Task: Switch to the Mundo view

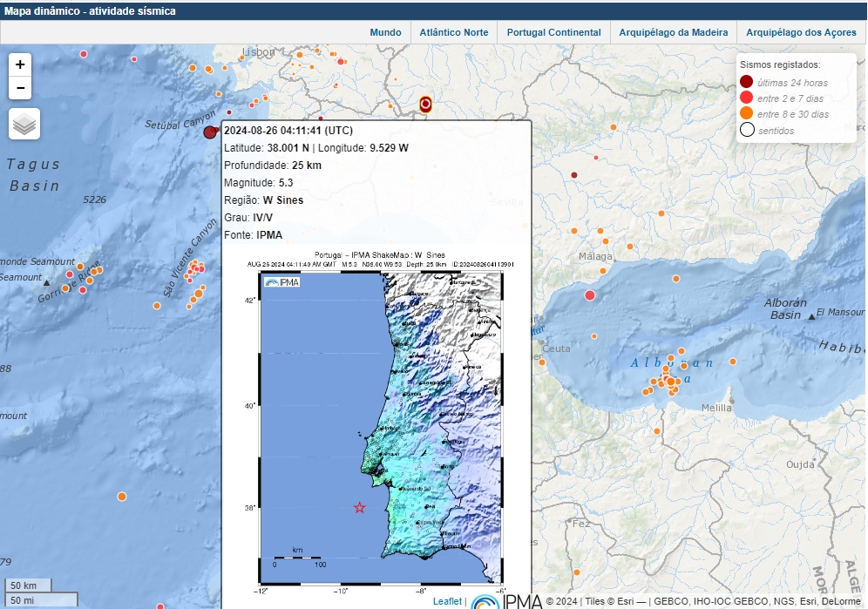Action: [385, 32]
